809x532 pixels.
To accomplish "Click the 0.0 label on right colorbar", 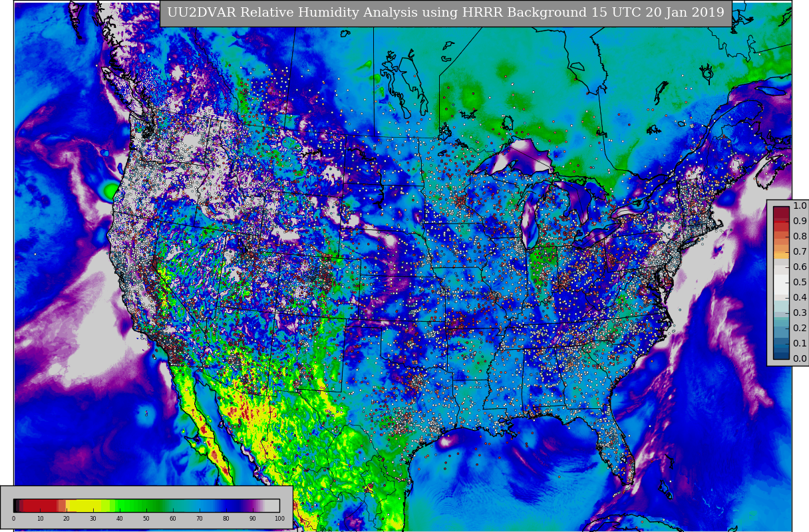I will [800, 359].
